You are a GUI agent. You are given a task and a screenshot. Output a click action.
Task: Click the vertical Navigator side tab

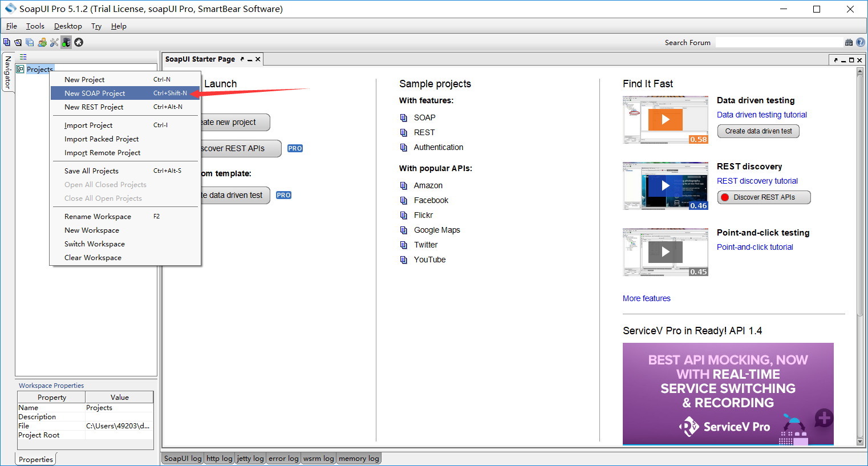[8, 72]
